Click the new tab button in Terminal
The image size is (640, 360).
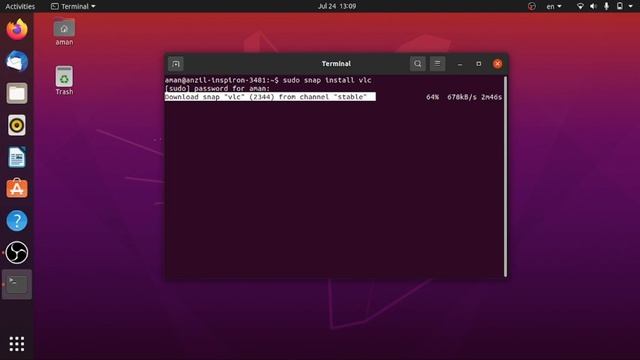tap(176, 64)
